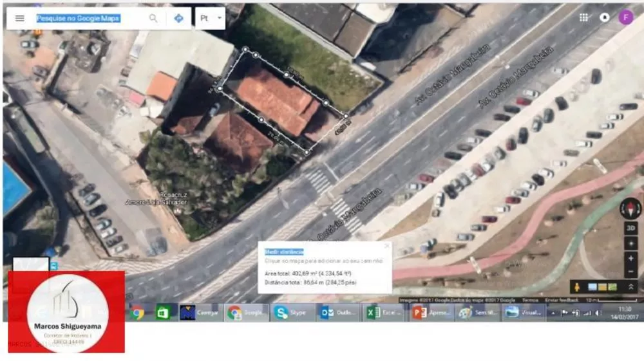644x361 pixels.
Task: Zoom in using the plus button
Action: click(x=631, y=258)
